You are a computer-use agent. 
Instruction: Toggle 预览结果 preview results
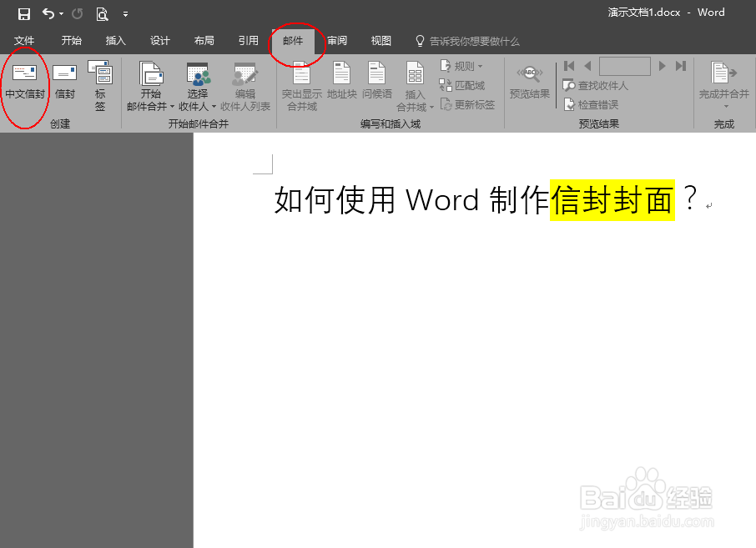(x=529, y=82)
